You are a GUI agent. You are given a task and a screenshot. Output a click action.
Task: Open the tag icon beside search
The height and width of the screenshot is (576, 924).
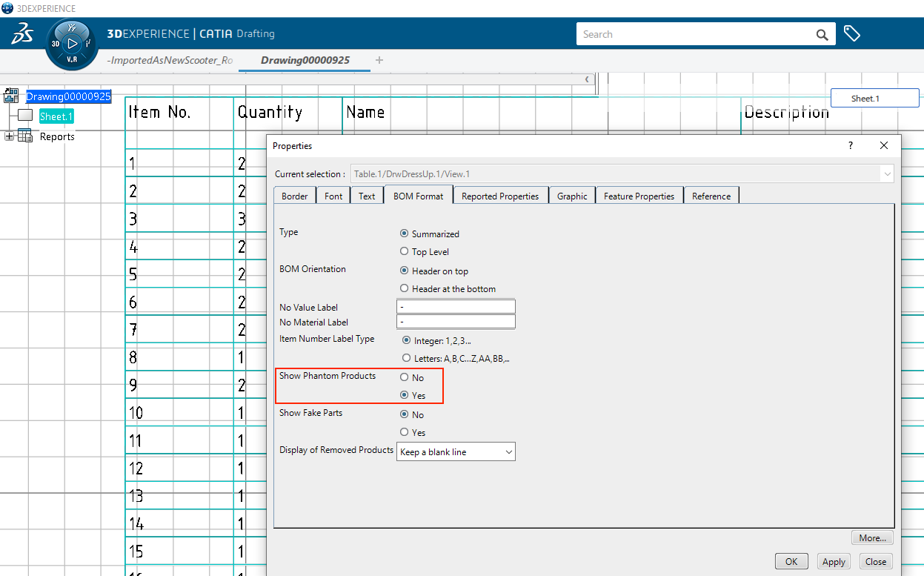coord(852,34)
